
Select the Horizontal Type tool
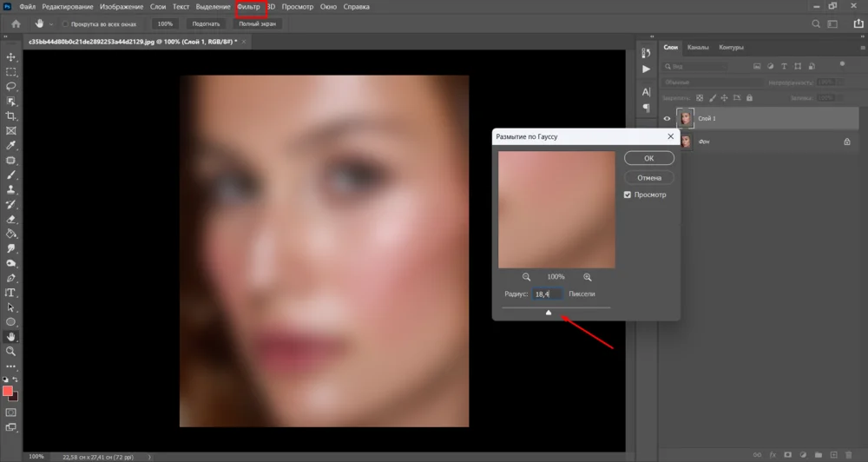point(11,293)
